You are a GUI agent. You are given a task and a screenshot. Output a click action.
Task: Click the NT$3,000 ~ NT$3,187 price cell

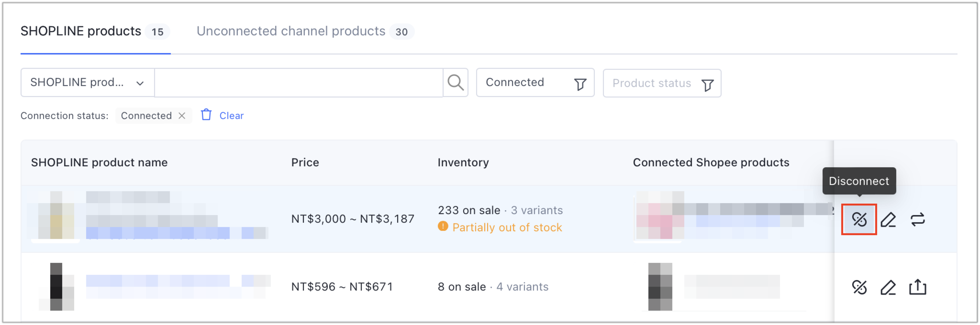point(353,219)
